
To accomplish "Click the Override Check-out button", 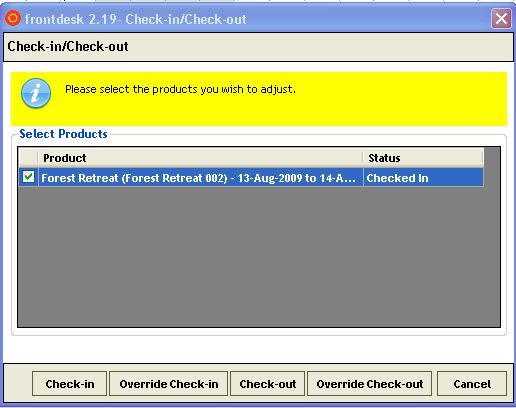I will [370, 384].
